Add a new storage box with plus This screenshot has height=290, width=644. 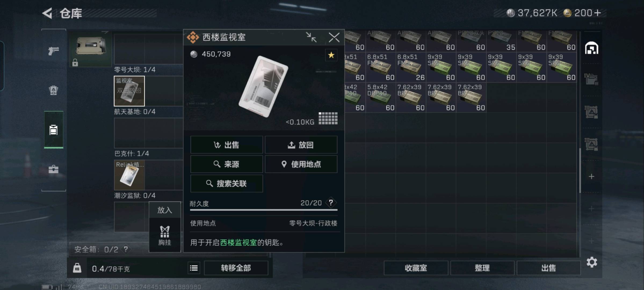coord(591,176)
